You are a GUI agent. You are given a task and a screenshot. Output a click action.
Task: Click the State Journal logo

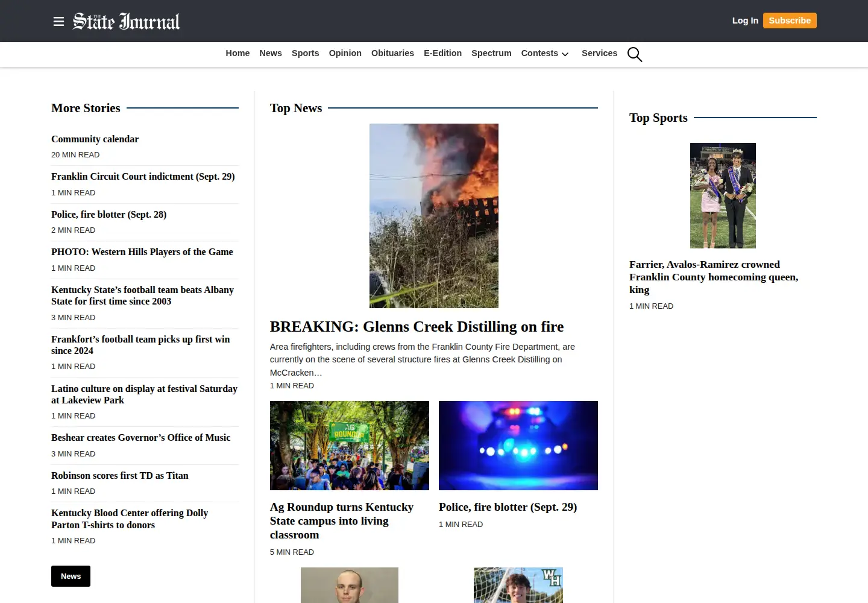(127, 21)
